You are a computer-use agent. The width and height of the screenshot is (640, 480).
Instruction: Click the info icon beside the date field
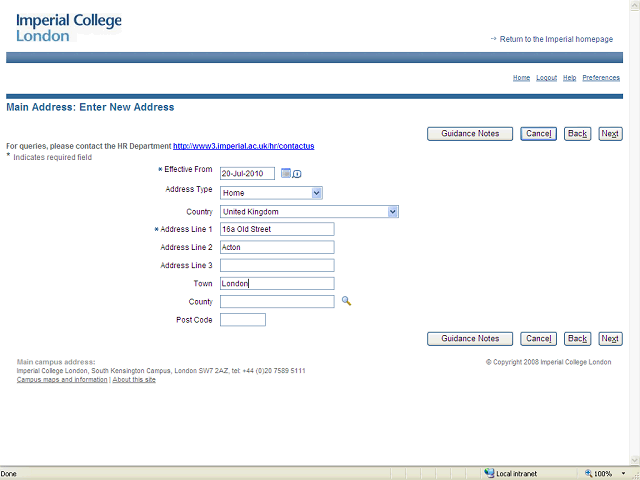click(x=297, y=174)
